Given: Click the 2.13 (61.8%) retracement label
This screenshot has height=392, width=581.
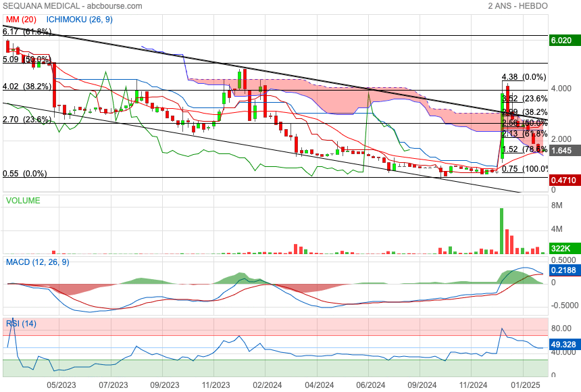Looking at the screenshot, I should pyautogui.click(x=525, y=134).
